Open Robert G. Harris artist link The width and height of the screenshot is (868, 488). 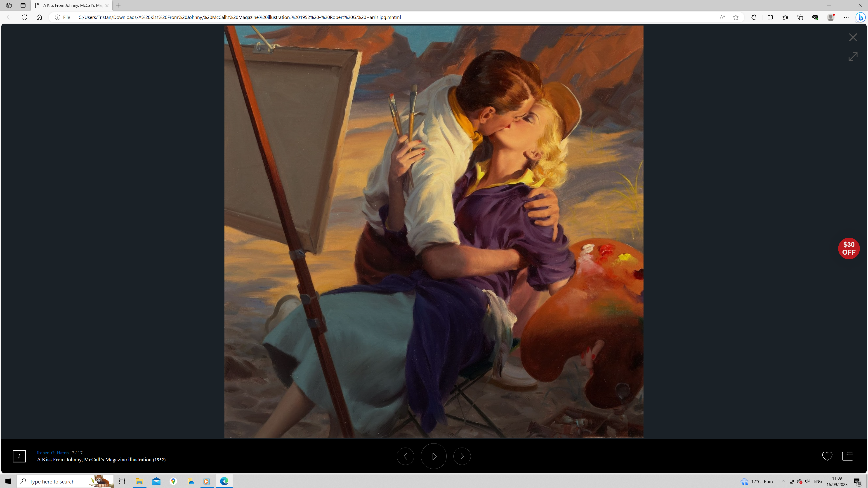(x=53, y=453)
